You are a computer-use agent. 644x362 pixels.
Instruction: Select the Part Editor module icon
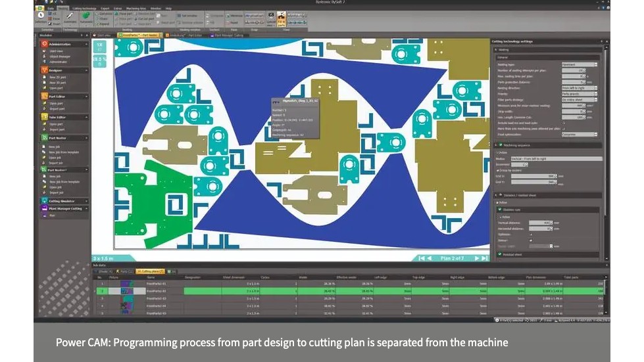point(45,96)
